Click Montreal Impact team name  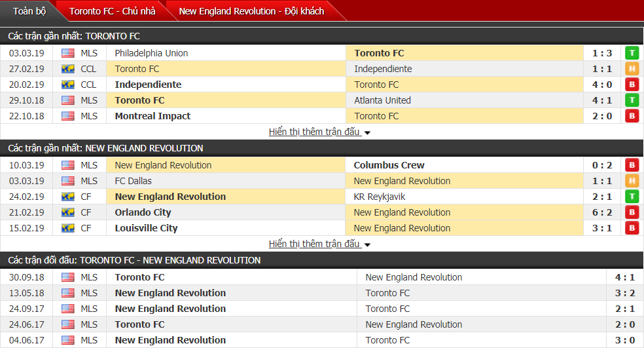(x=152, y=116)
